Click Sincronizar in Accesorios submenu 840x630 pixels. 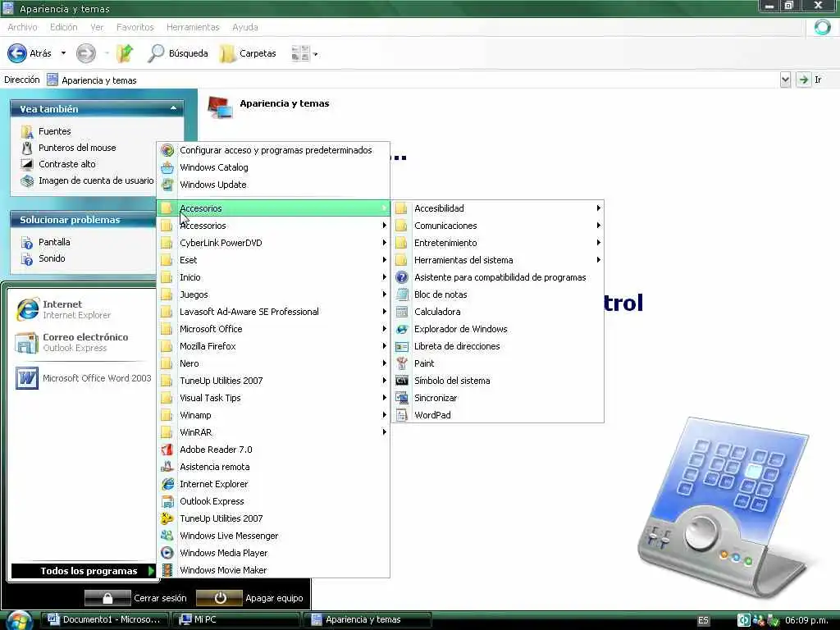coord(498,398)
